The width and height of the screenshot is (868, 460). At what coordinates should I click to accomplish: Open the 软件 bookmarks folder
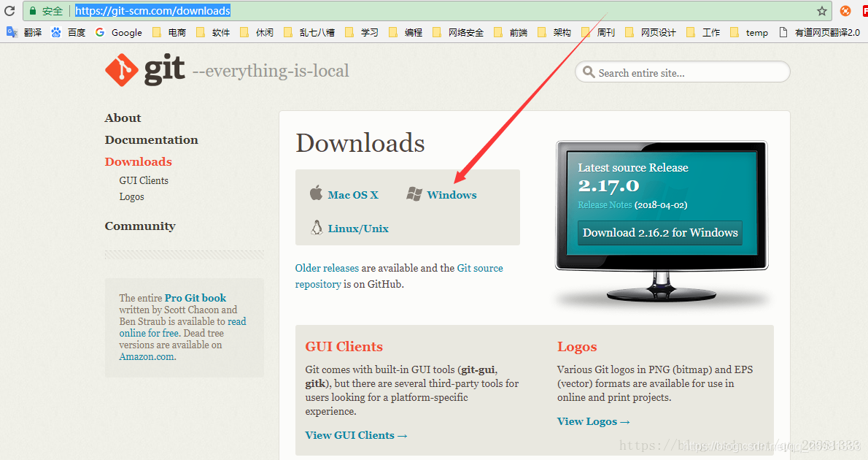213,32
